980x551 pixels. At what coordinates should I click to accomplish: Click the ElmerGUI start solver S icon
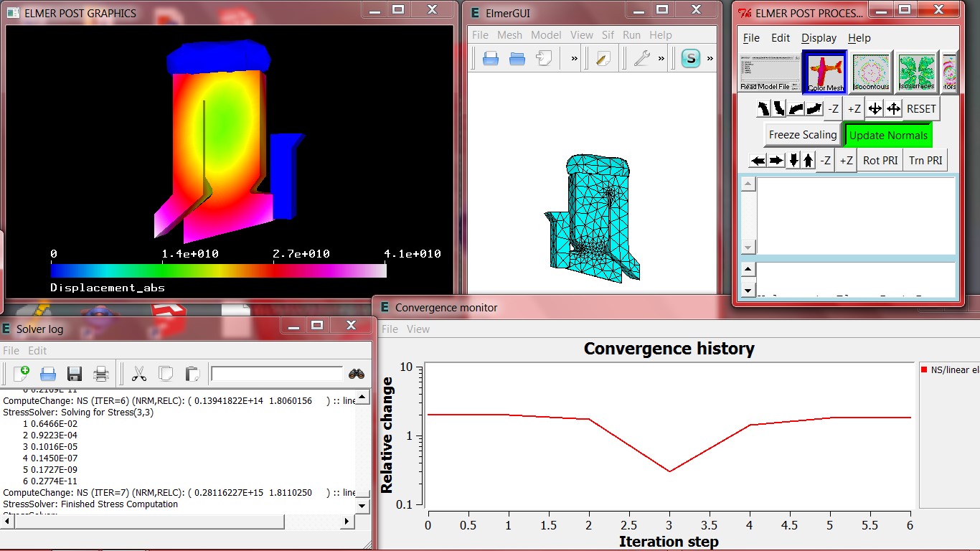tap(691, 59)
